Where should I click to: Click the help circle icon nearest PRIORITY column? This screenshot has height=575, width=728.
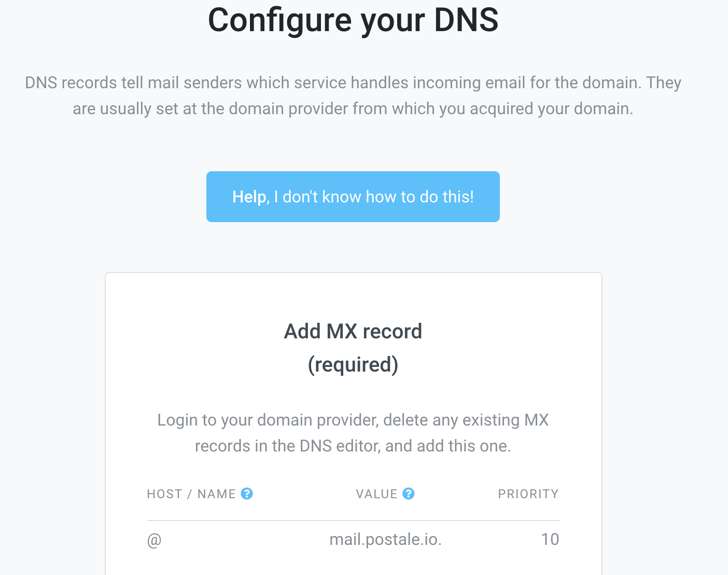point(409,494)
